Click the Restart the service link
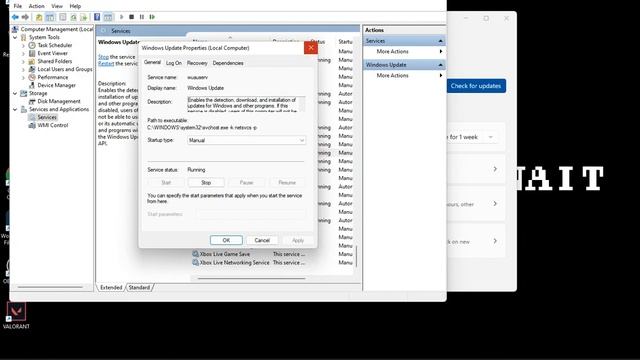 pyautogui.click(x=106, y=64)
